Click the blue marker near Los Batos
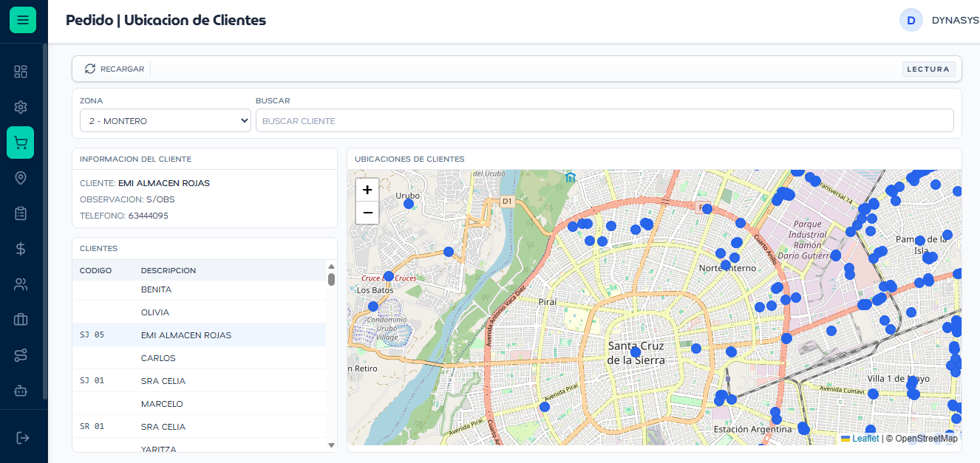 tap(373, 306)
